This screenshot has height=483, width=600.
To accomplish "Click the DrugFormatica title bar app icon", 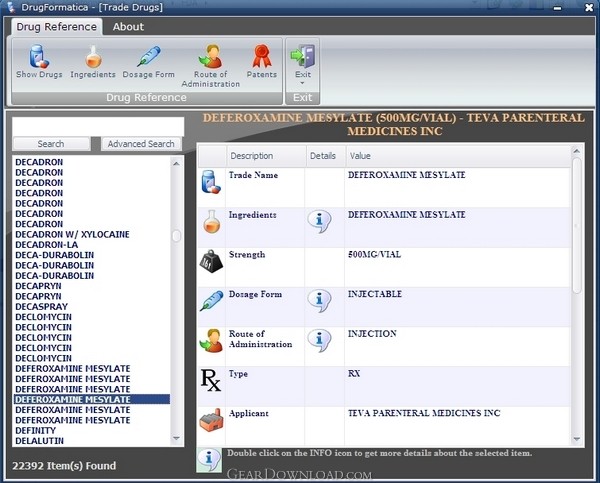I will tap(11, 7).
